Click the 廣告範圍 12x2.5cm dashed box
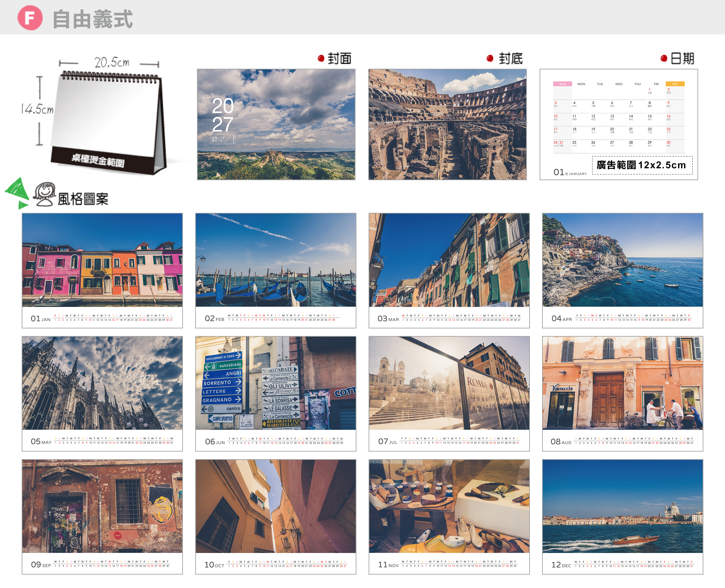725x588 pixels. (642, 165)
